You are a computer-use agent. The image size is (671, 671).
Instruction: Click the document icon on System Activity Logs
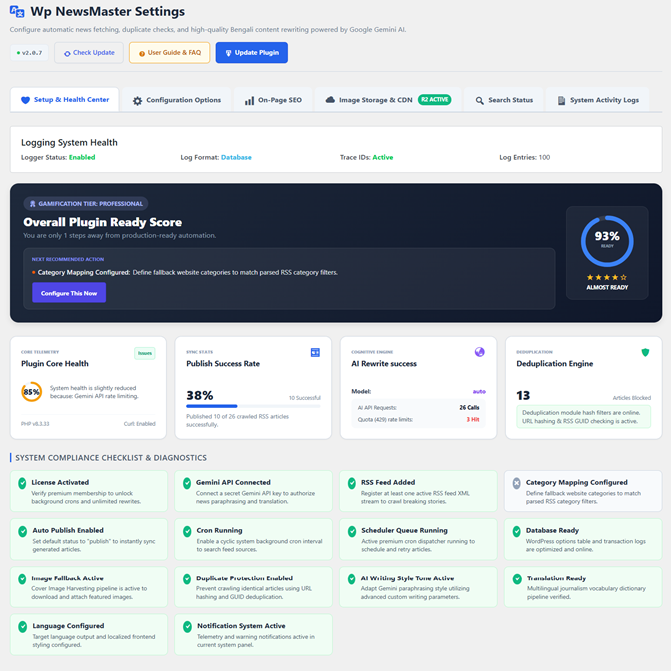561,101
